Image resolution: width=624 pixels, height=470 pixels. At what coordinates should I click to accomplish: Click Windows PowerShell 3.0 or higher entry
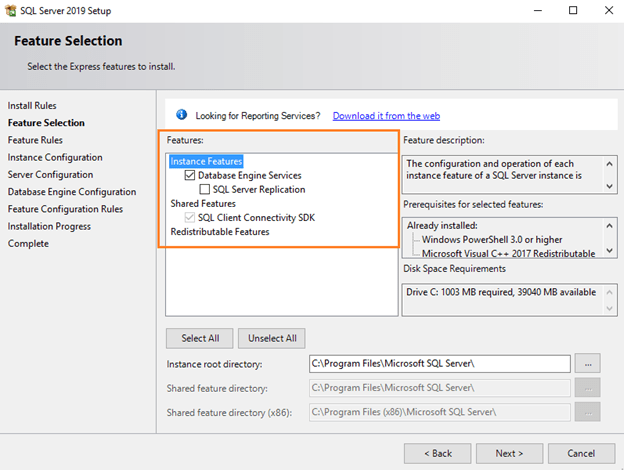[x=492, y=240]
